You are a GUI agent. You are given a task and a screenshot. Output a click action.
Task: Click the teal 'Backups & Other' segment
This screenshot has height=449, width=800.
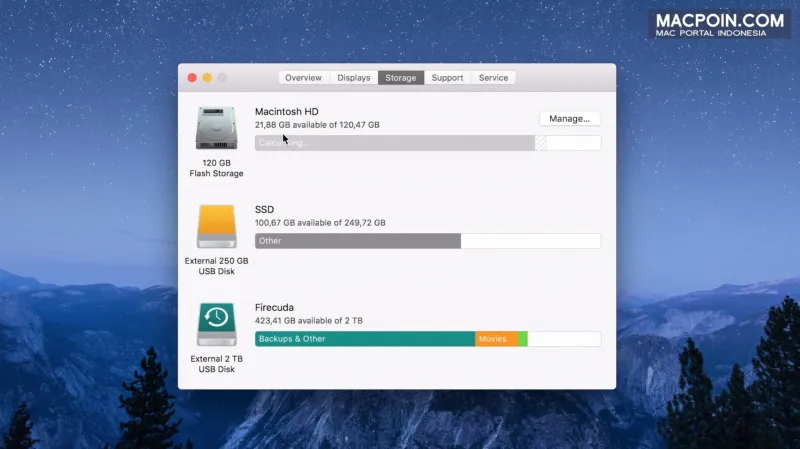point(365,339)
